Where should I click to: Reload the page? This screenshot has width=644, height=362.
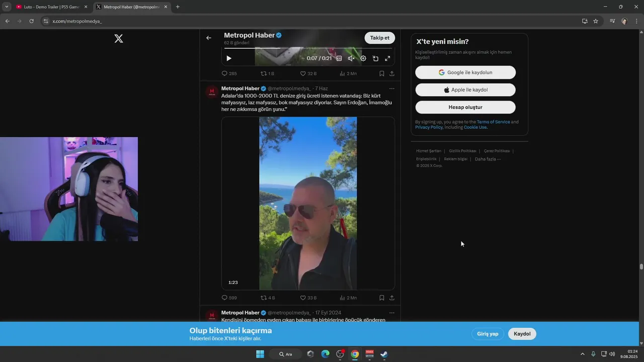[31, 21]
